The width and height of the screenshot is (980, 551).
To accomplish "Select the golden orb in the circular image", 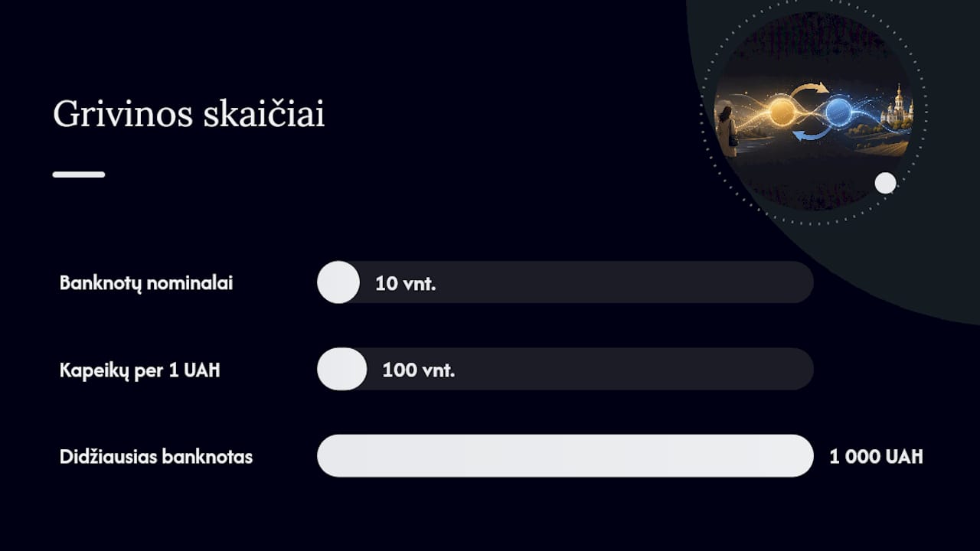I will 782,112.
